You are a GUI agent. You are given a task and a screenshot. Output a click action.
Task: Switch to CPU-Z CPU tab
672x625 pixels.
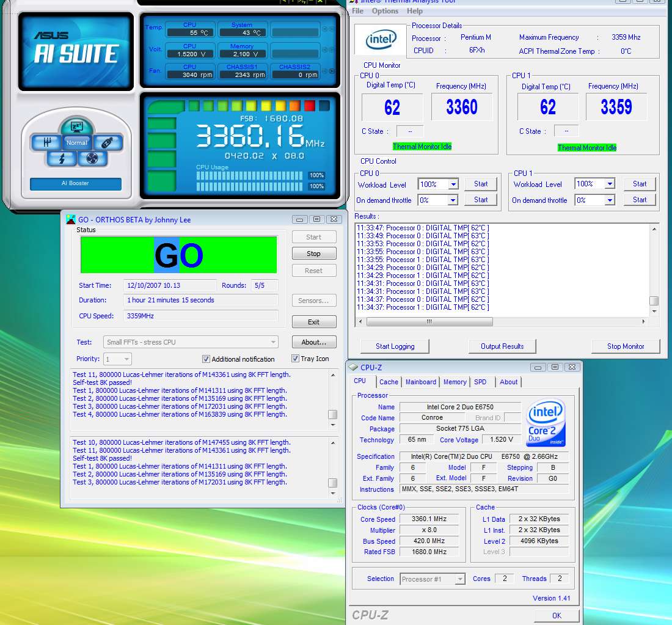(x=360, y=381)
